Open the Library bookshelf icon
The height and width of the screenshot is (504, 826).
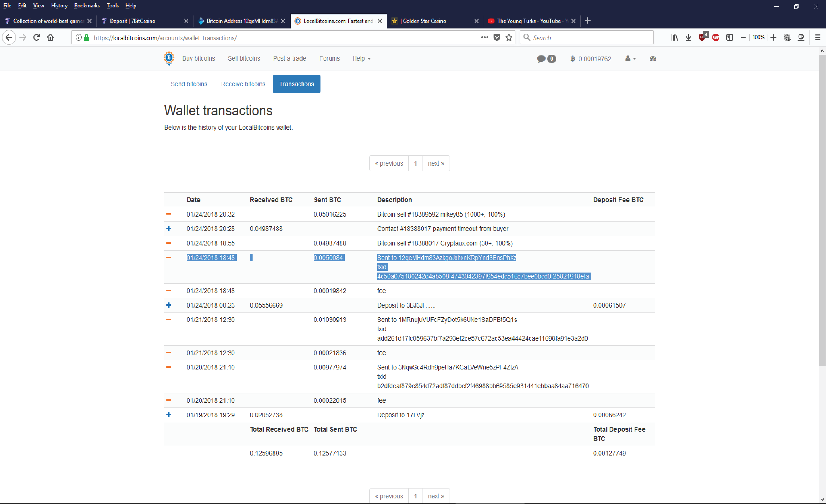coord(674,38)
